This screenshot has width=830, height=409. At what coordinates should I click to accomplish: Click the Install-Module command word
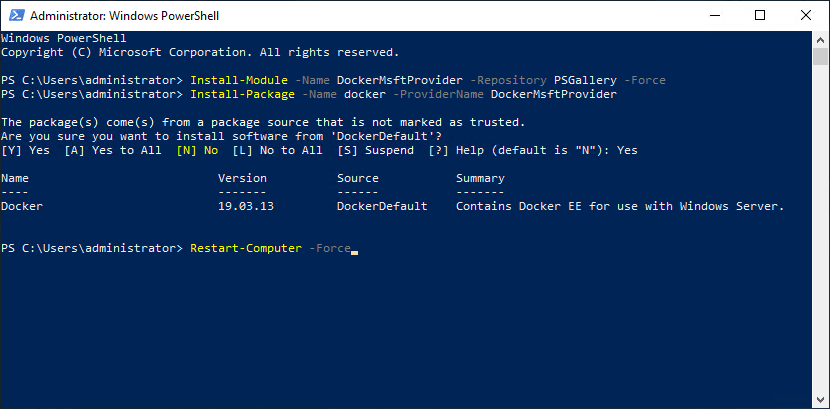[x=231, y=80]
